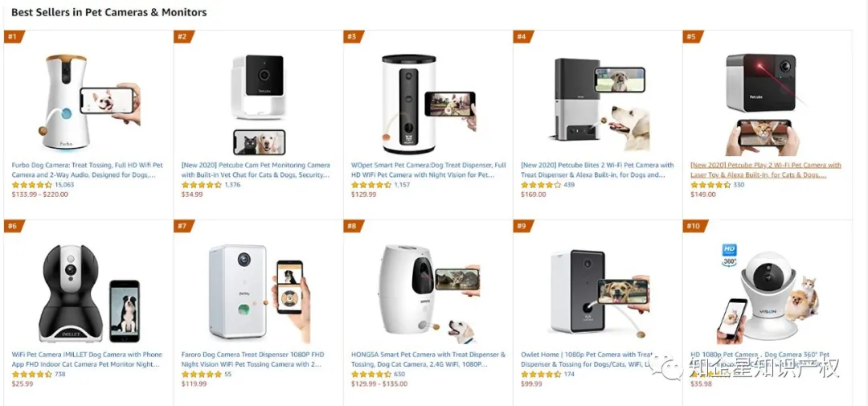This screenshot has height=406, width=868.
Task: Click star rating of WOpet camera
Action: pyautogui.click(x=371, y=185)
